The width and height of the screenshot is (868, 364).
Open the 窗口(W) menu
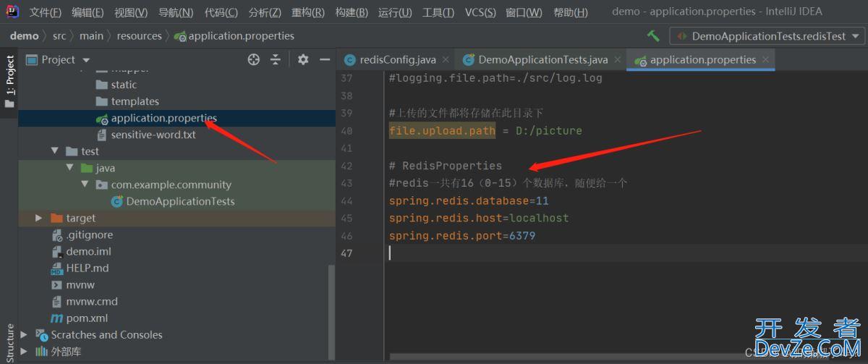tap(524, 12)
